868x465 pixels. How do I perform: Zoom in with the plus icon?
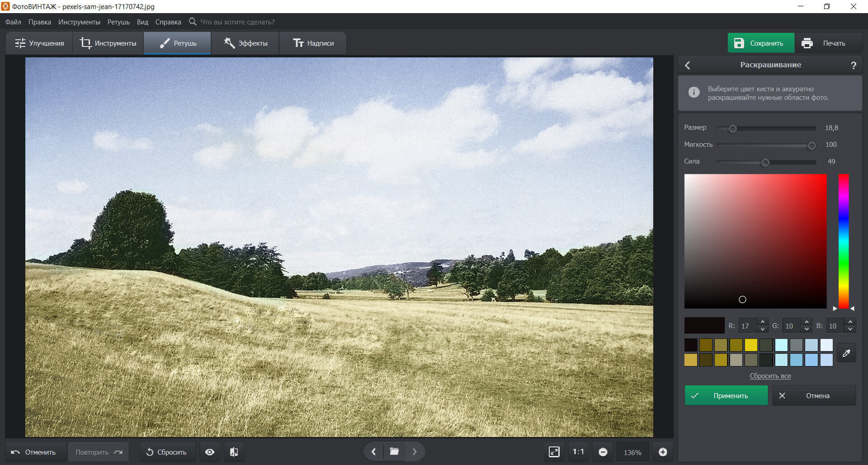click(x=663, y=452)
